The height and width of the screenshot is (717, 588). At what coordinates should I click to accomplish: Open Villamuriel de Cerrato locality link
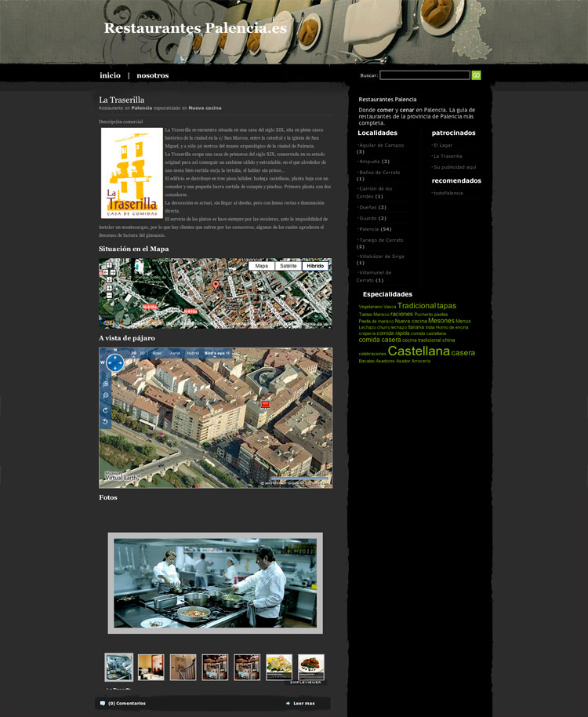(x=374, y=276)
